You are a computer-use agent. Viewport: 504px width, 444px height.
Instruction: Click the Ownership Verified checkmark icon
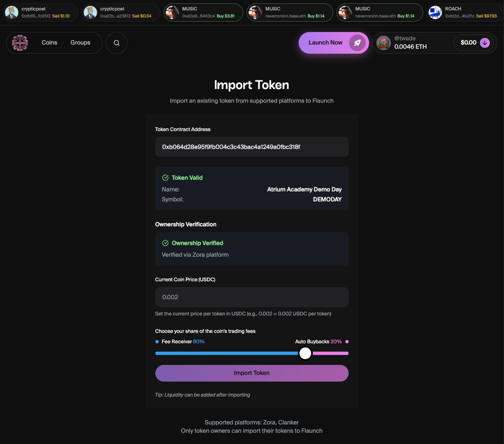tap(165, 243)
